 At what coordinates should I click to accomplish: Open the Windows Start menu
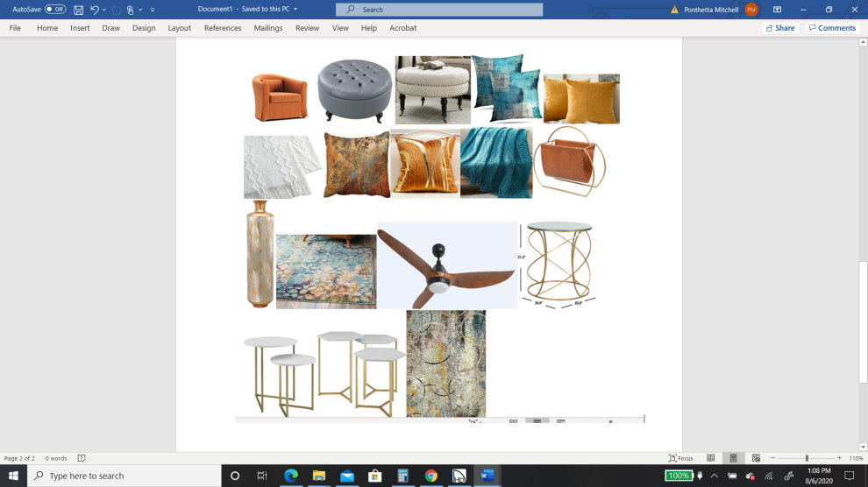13,476
